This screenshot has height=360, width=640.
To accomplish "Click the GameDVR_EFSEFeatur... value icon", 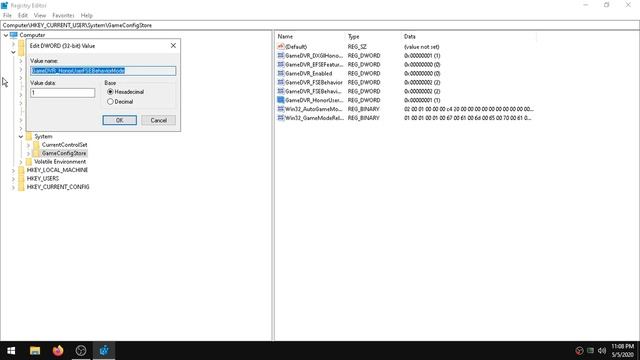I will 280,64.
